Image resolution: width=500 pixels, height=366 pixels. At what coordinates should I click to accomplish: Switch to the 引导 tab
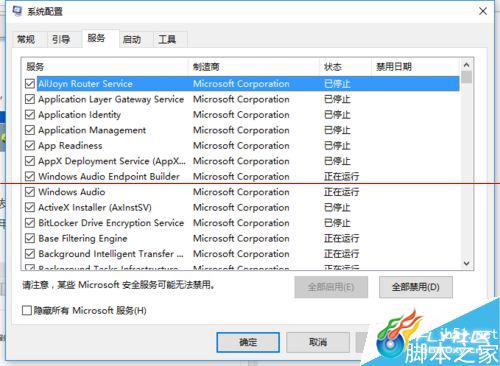click(61, 39)
